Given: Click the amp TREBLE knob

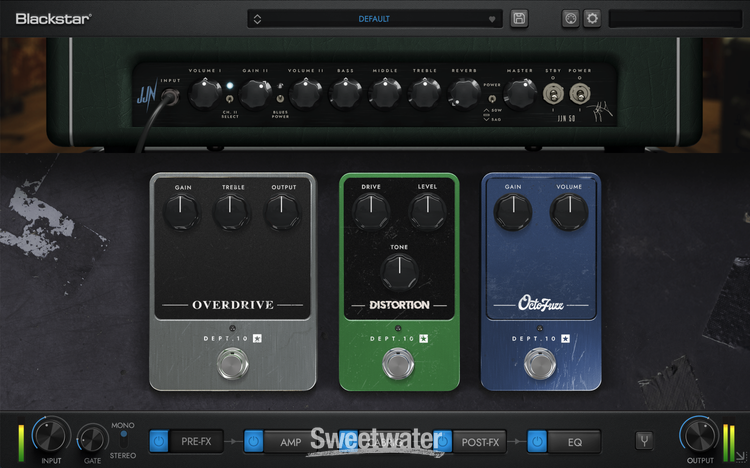Looking at the screenshot, I should [424, 94].
